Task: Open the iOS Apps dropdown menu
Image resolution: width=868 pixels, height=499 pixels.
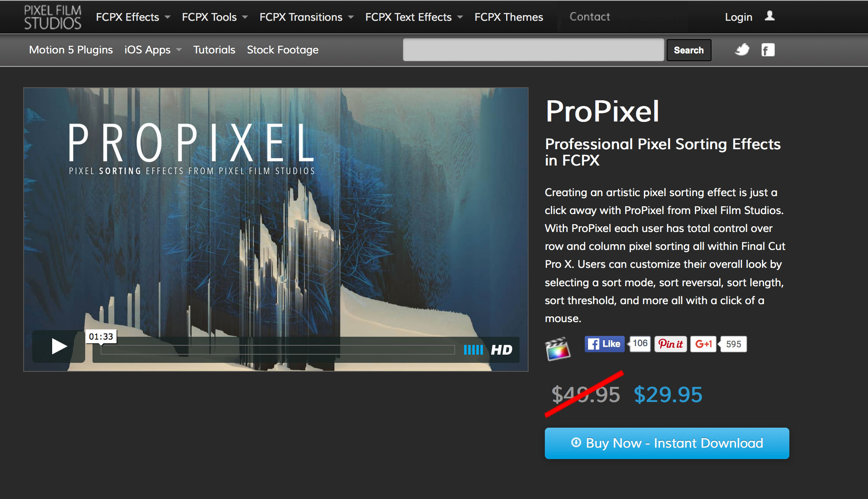Action: click(153, 50)
